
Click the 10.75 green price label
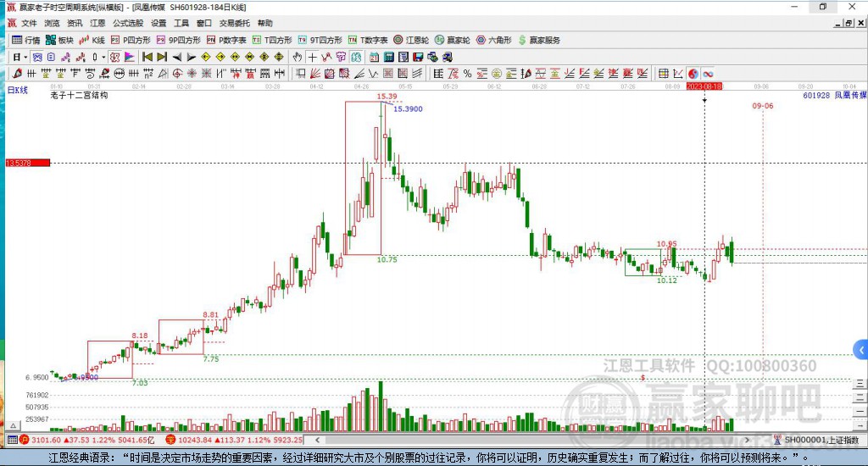pyautogui.click(x=387, y=259)
